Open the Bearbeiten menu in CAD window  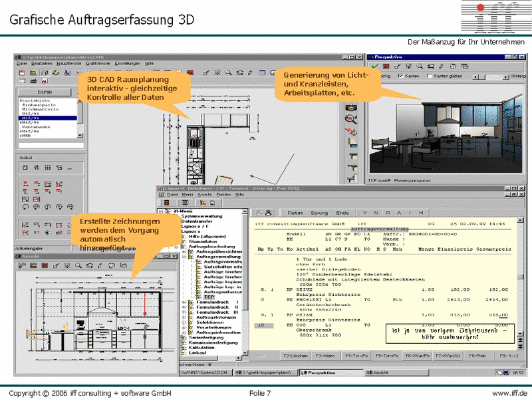[42, 63]
